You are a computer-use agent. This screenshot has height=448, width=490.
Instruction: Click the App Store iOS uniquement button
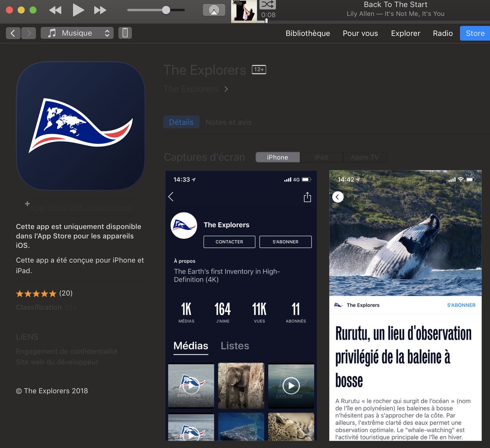[80, 208]
